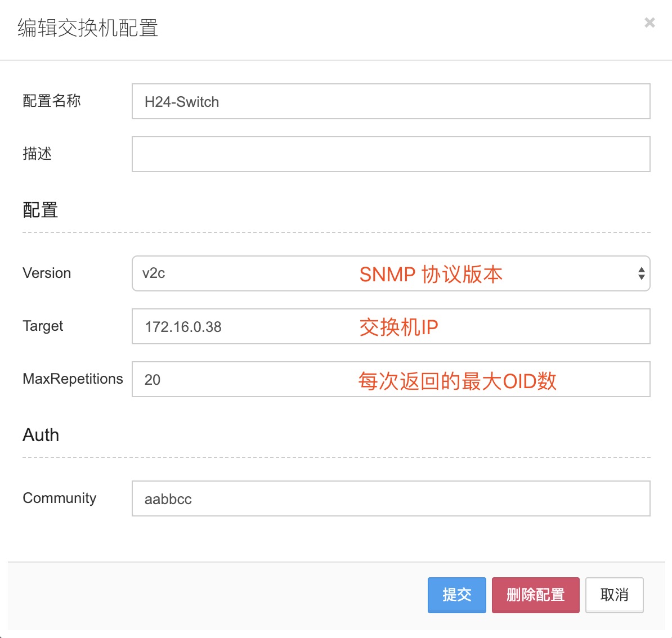Screen dimensions: 672x638
Task: Click the up-down arrows on Version select
Action: [x=641, y=273]
